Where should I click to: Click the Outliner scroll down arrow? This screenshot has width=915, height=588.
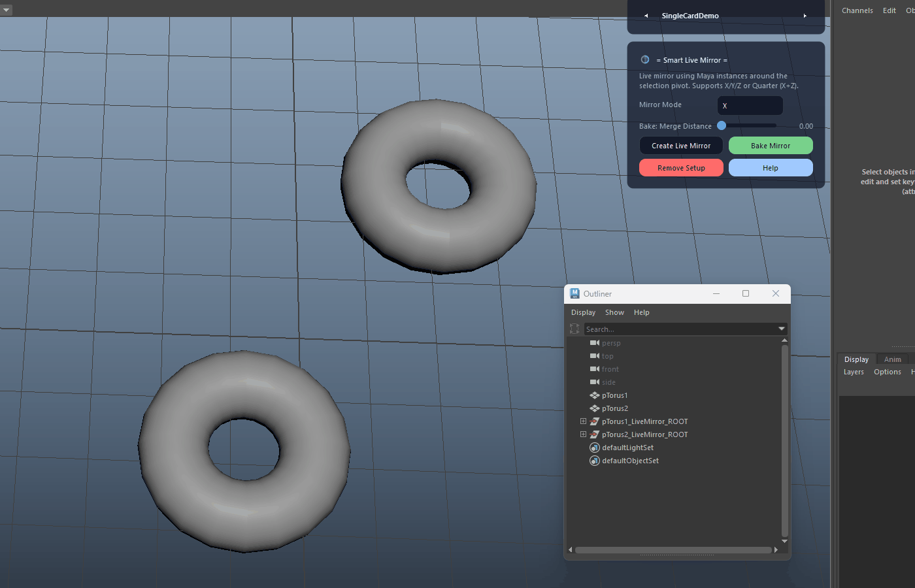784,542
